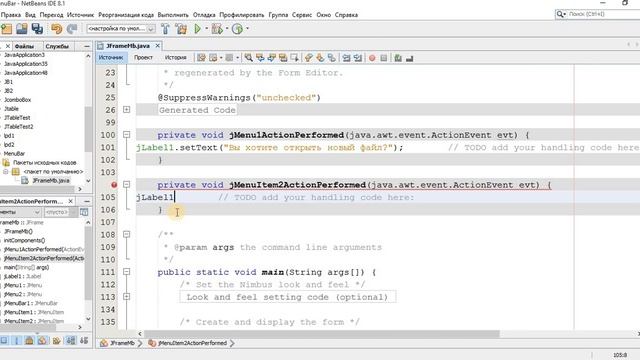Open the Profile Project dropdown arrow
The image size is (640, 360).
click(247, 29)
